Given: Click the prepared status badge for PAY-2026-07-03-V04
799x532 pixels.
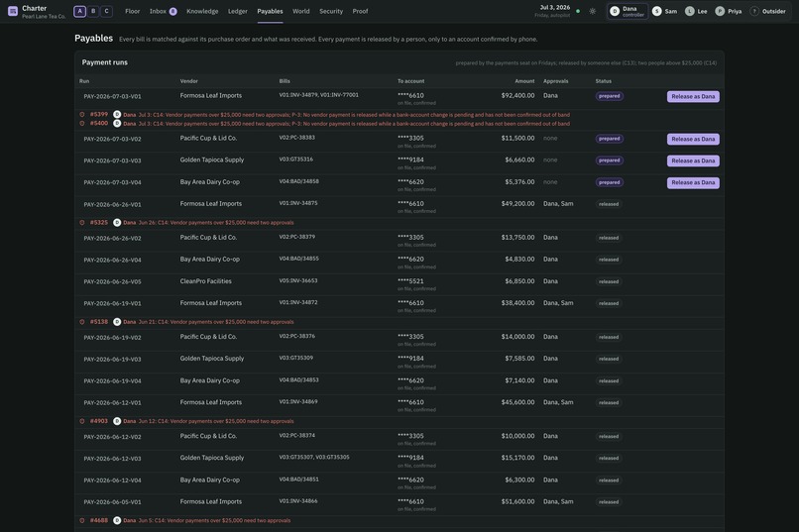Looking at the screenshot, I should (610, 182).
